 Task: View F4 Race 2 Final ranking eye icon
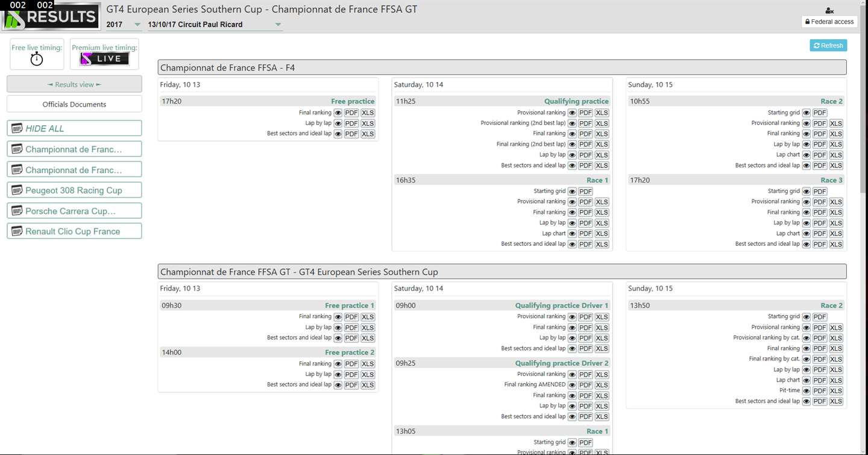(x=807, y=134)
